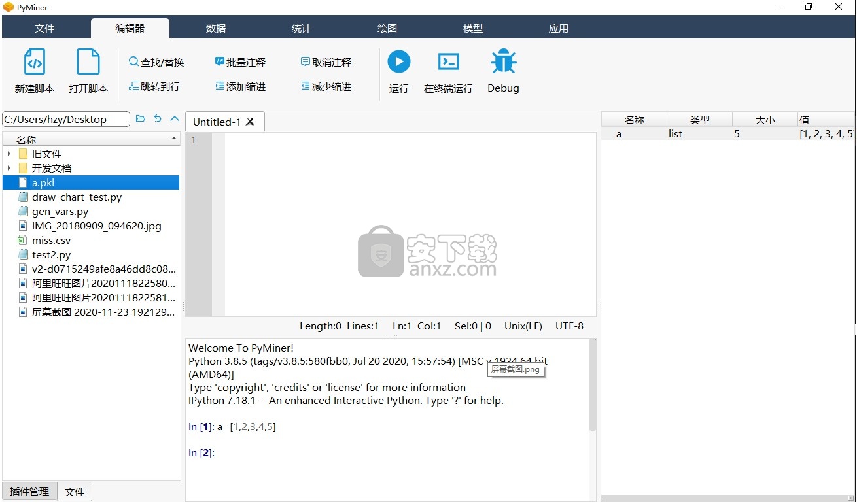This screenshot has height=504, width=857.
Task: Select 阿里旺旺图片2020111822581 file
Action: coord(104,297)
